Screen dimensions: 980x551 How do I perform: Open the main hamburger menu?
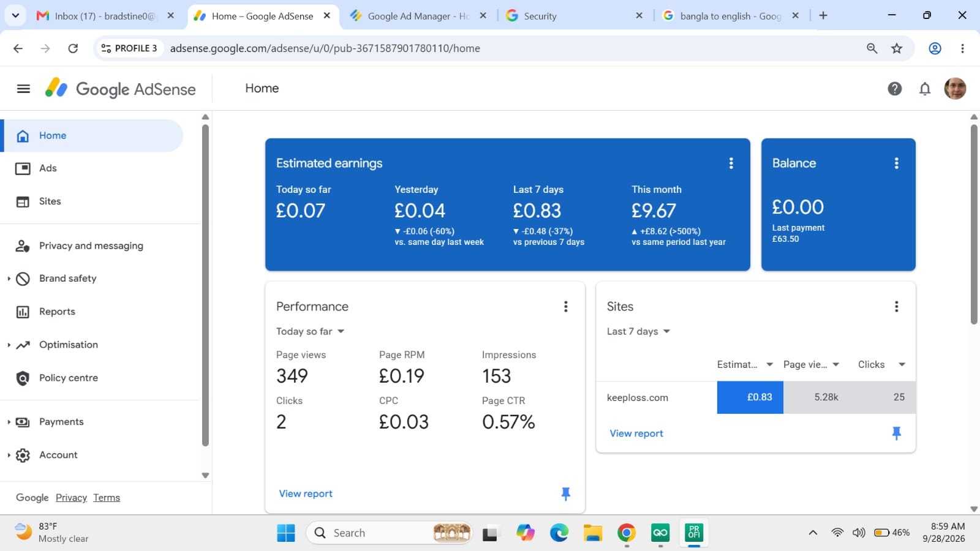23,89
